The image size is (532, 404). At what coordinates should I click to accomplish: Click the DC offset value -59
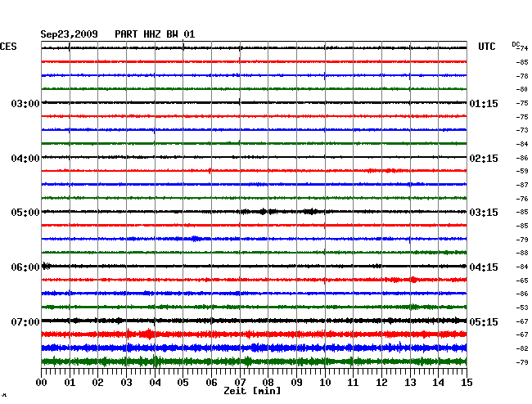pyautogui.click(x=521, y=171)
